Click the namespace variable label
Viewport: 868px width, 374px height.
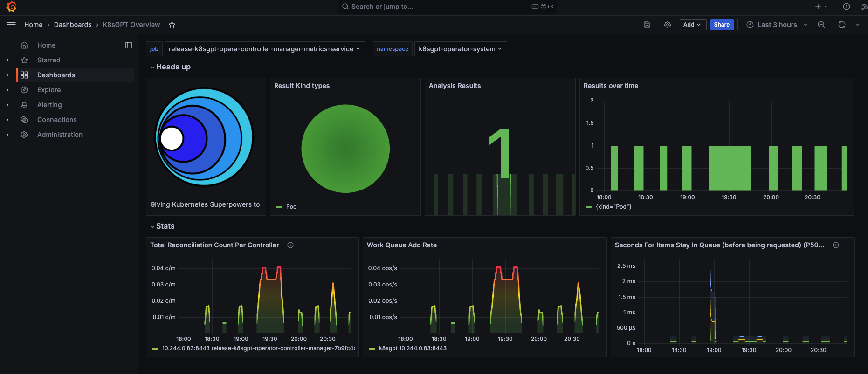pos(393,49)
